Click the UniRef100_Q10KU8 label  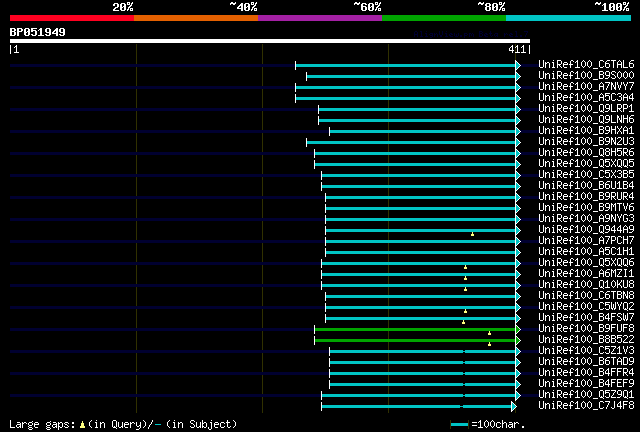tap(586, 285)
